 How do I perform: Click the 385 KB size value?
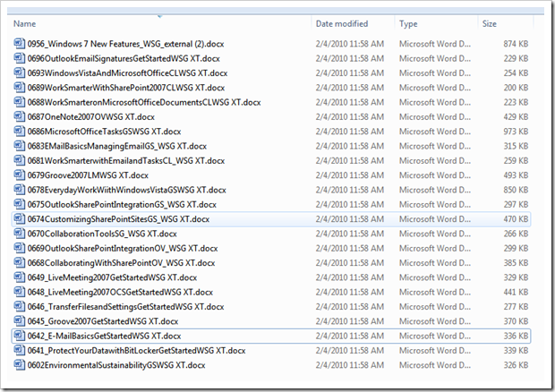516,263
